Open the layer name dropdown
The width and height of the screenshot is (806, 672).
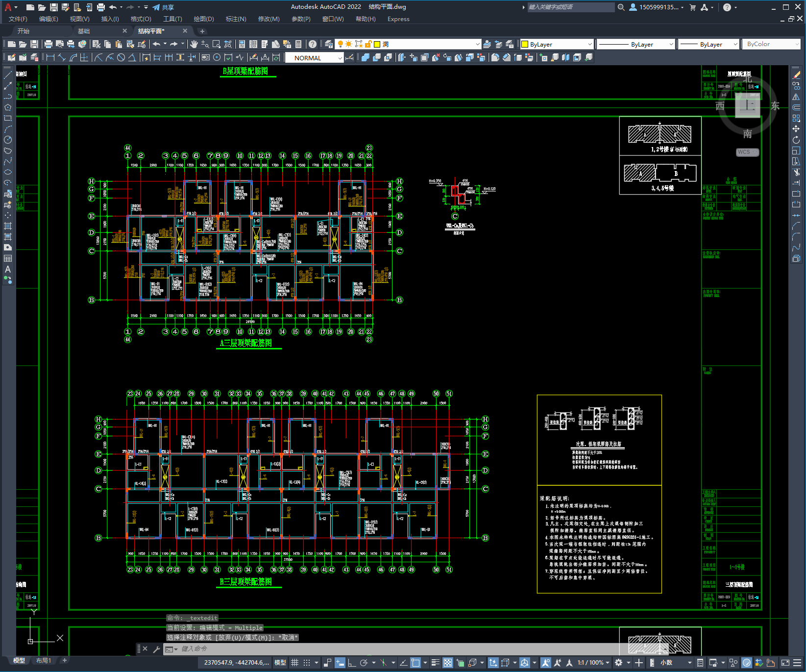(478, 44)
